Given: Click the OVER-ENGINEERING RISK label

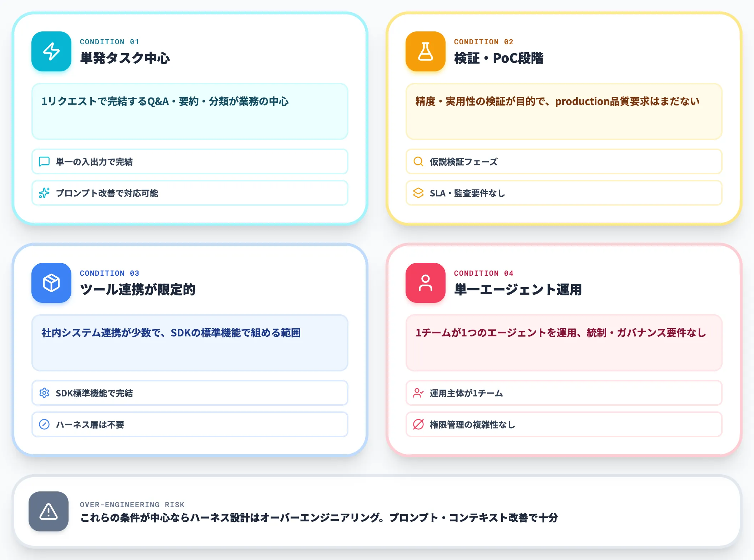Looking at the screenshot, I should pos(132,505).
